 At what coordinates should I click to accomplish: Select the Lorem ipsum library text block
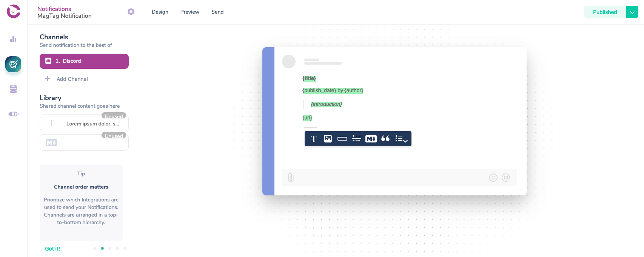tap(84, 123)
